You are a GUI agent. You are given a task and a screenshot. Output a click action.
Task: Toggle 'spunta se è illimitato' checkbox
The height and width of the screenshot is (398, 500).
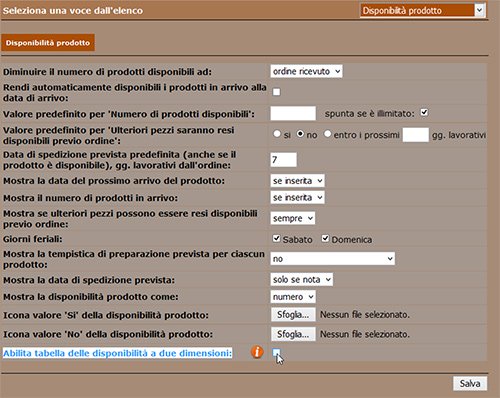pos(424,112)
